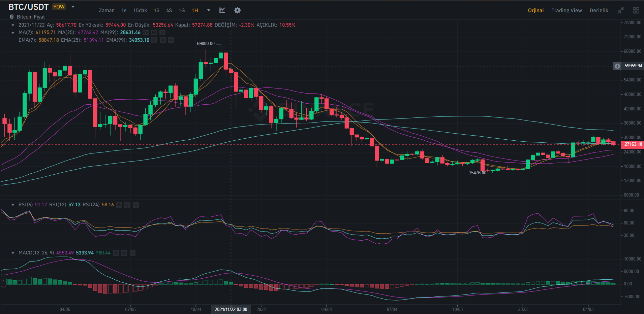This screenshot has width=644, height=314.
Task: Collapse the MACD panel arrow
Action: [13, 253]
